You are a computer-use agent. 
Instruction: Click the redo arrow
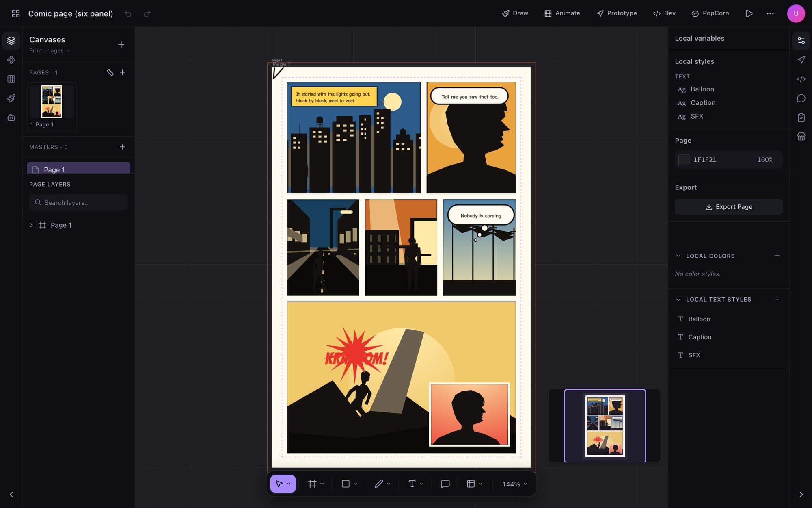[x=147, y=13]
